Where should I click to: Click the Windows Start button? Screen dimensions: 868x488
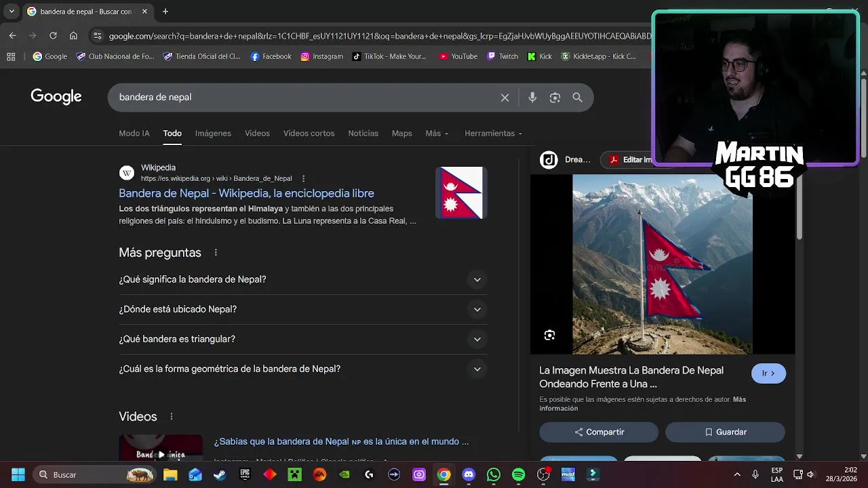pos(18,474)
